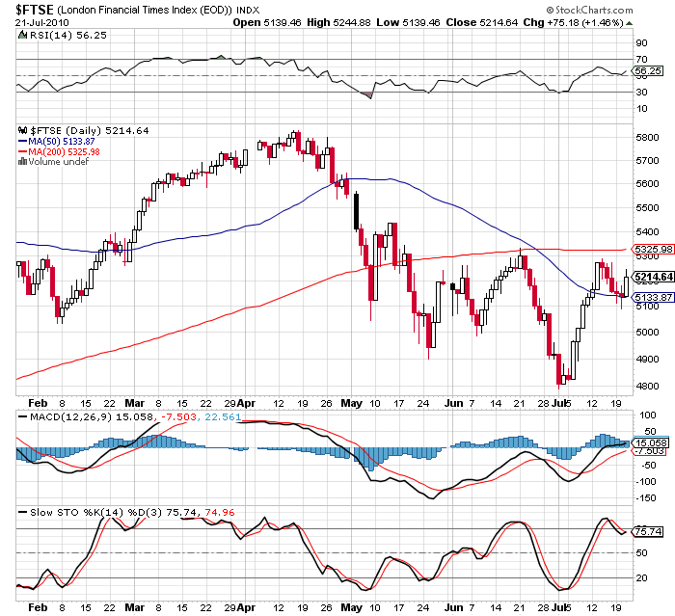Click the green up-arrow change indicator

coord(629,23)
